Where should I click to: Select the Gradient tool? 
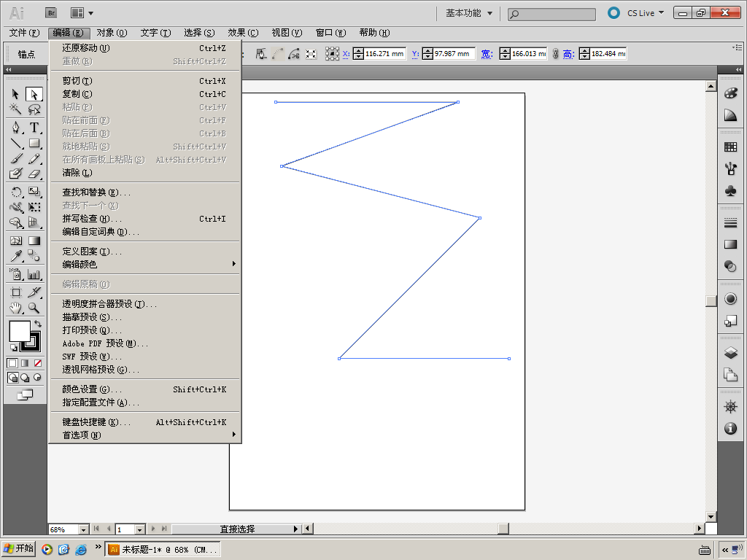click(x=34, y=241)
